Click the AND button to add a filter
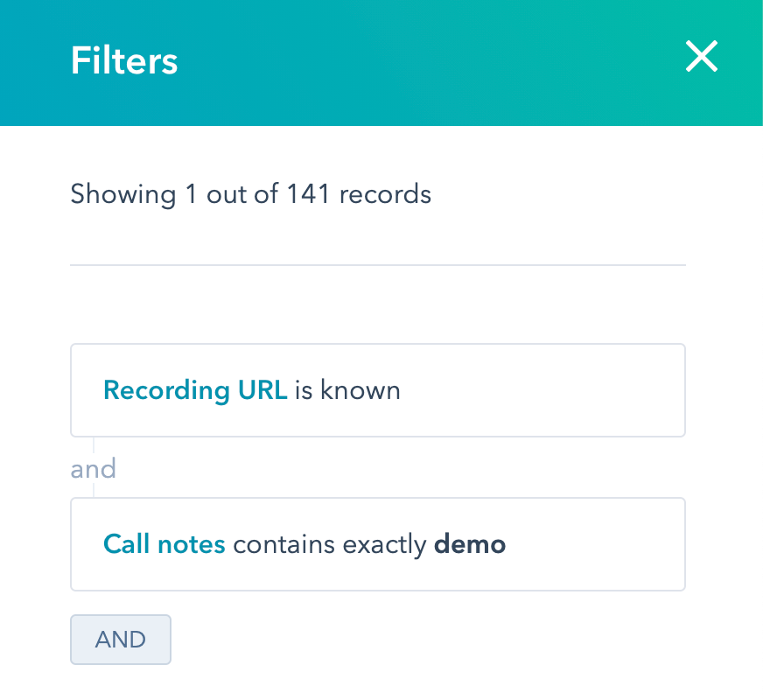763x700 pixels. tap(121, 640)
